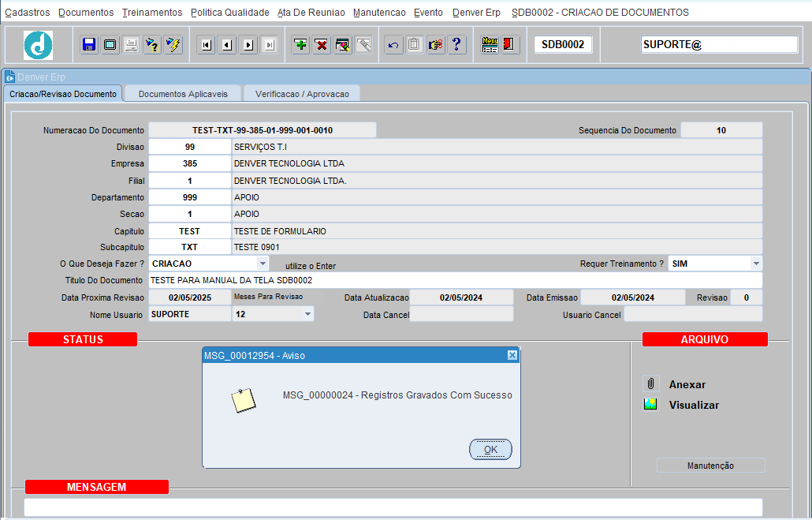Click the red X Delete Record icon
This screenshot has width=812, height=520.
(x=322, y=45)
